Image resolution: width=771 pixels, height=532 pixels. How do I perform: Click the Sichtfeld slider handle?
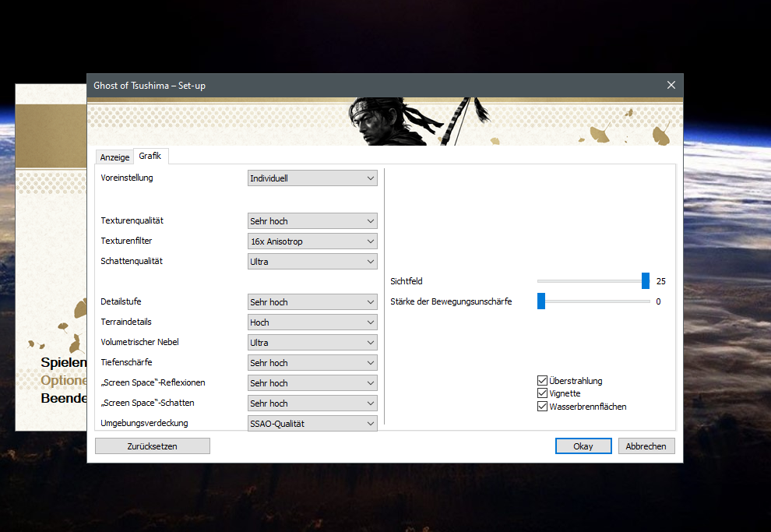[x=646, y=280]
